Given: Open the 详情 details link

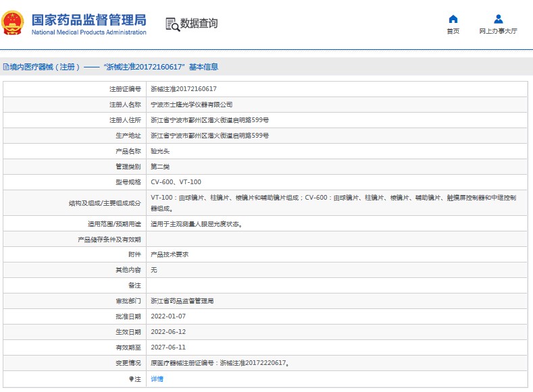Looking at the screenshot, I should coord(156,379).
